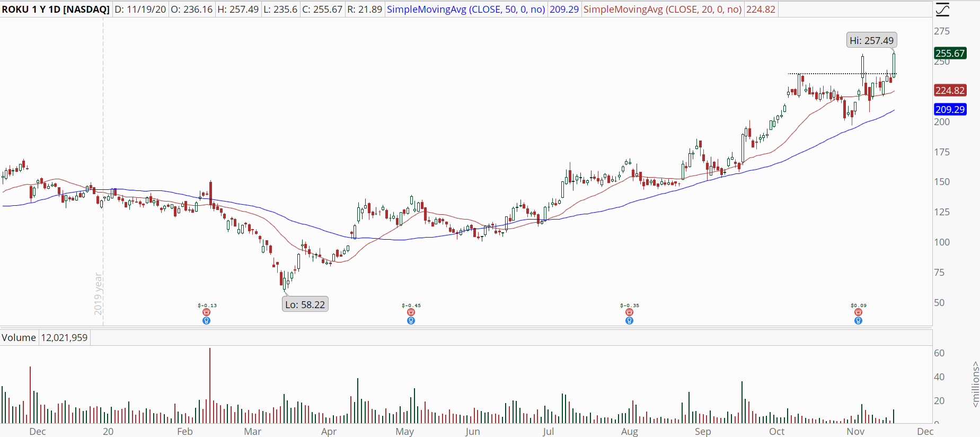Viewport: 980px width, 437px height.
Task: Click the $-0.35 earnings value
Action: coord(630,305)
